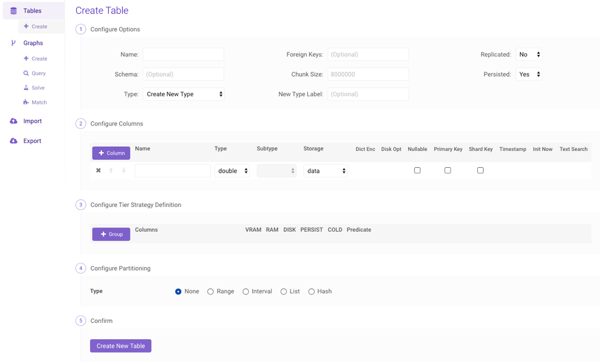Check the Primary Key option for the column
The image size is (604, 364).
click(x=448, y=170)
